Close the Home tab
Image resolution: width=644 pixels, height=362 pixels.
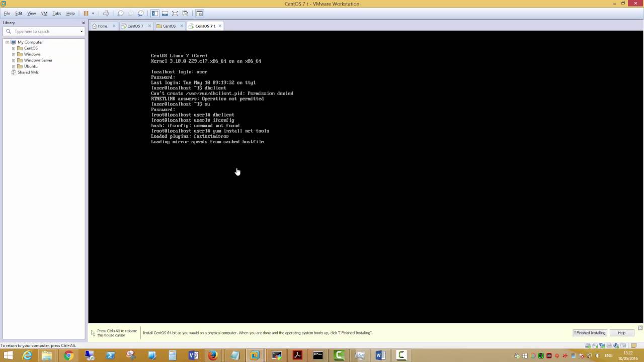[114, 26]
